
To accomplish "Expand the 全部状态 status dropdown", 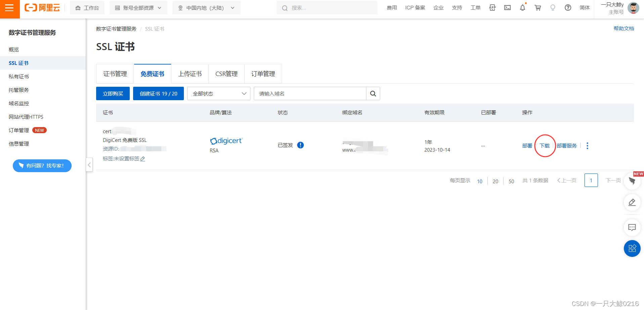I will pos(219,93).
